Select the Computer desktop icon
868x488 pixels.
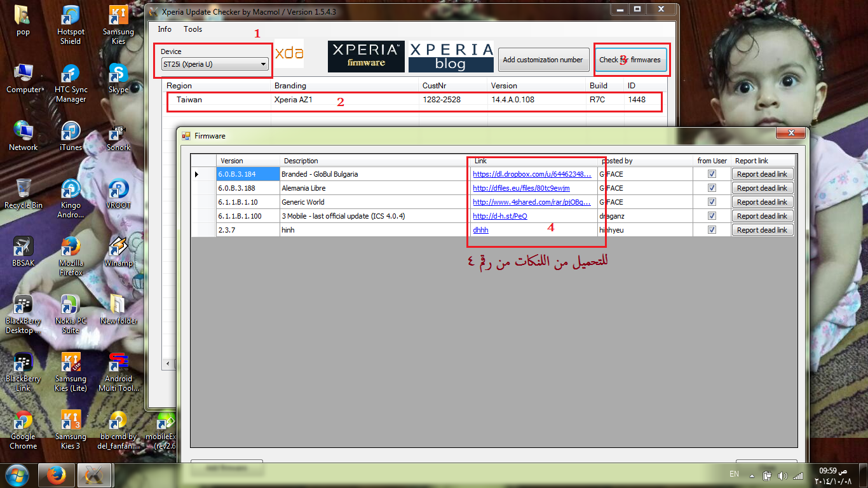click(23, 78)
